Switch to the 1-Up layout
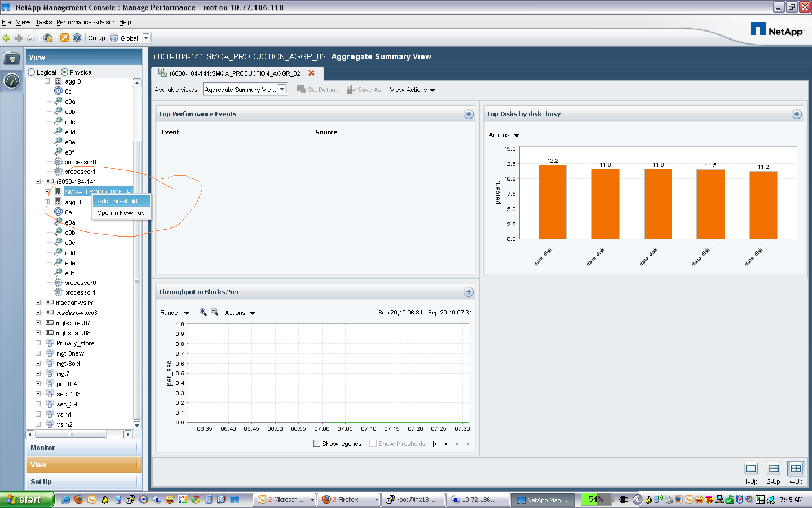 pyautogui.click(x=751, y=468)
